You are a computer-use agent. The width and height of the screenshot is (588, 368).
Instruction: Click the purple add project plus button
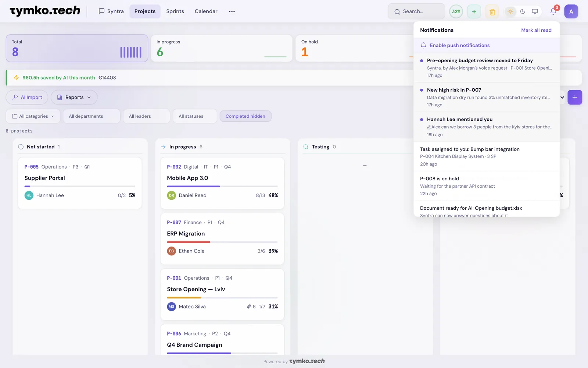pos(575,97)
